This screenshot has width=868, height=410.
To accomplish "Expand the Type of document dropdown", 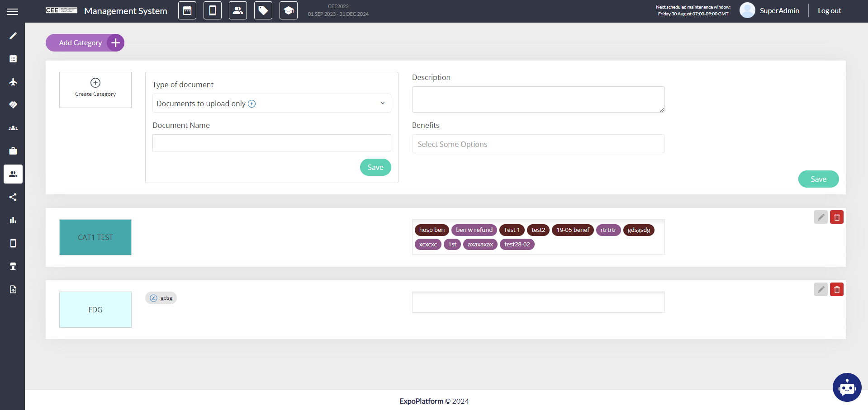I will point(271,104).
